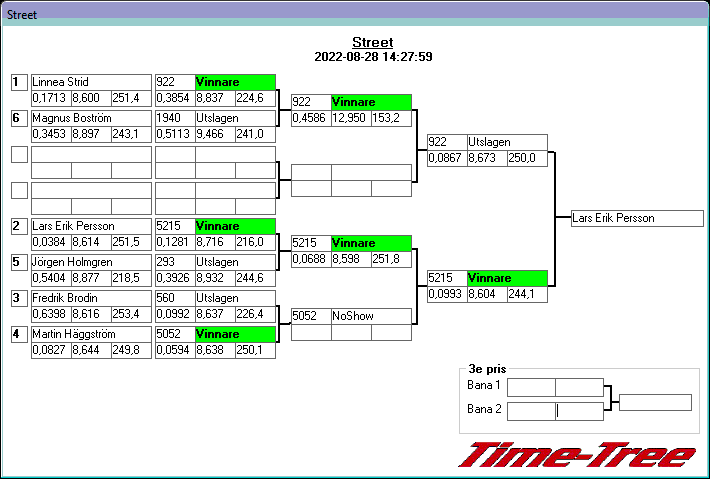Click the 0,0992 reaction cell
Image resolution: width=710 pixels, height=479 pixels.
pos(175,314)
